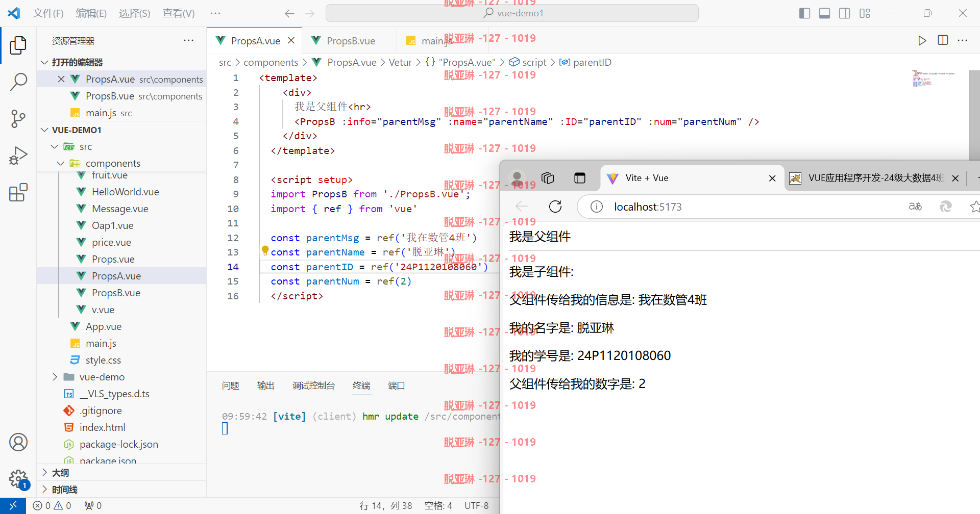The width and height of the screenshot is (980, 514).
Task: Click the read aloud icon in address bar
Action: coord(915,207)
